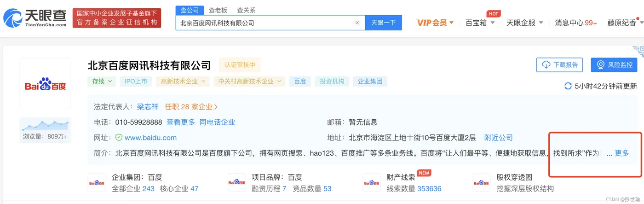
Task: Click the 股权穿透图 Baidu icon
Action: tap(482, 183)
